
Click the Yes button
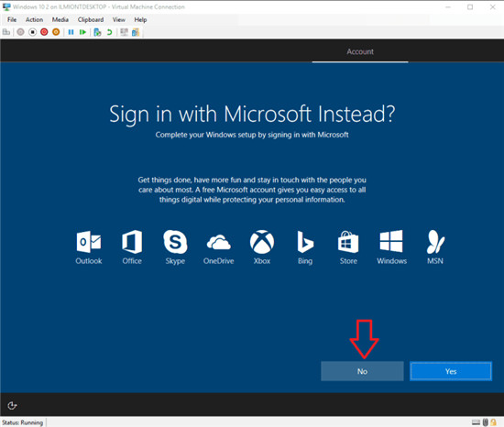coord(451,371)
